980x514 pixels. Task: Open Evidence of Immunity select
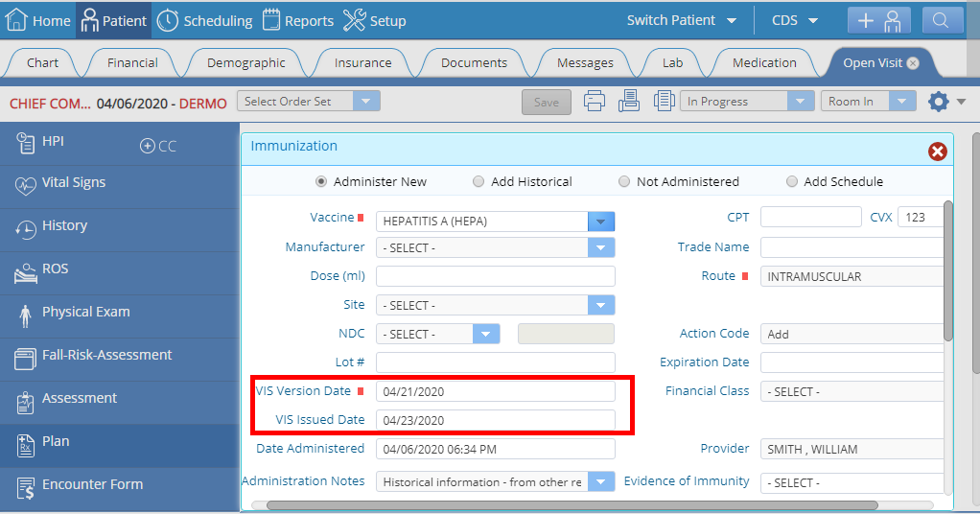click(852, 482)
